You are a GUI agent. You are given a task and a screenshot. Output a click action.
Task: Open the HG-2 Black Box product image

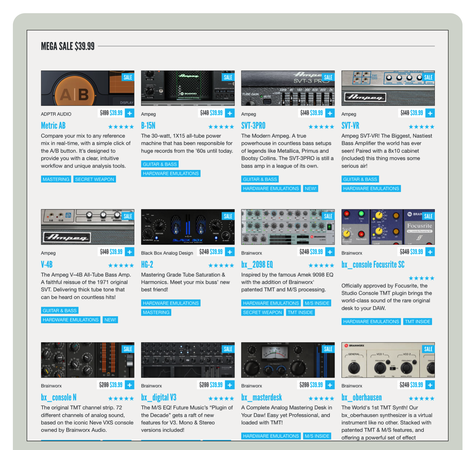pos(188,227)
